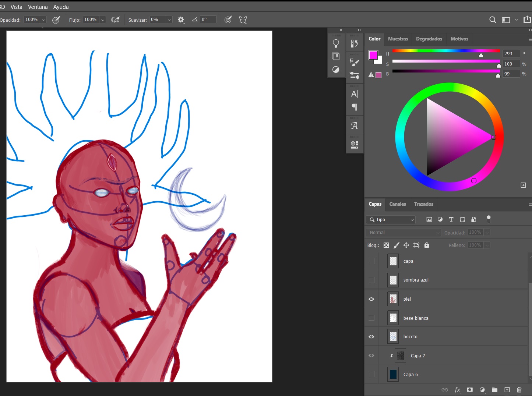Open layer style fx menu
Viewport: 532px width, 396px height.
pyautogui.click(x=458, y=390)
